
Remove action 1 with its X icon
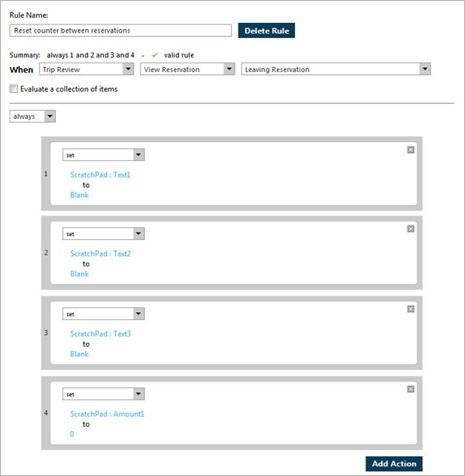(411, 150)
